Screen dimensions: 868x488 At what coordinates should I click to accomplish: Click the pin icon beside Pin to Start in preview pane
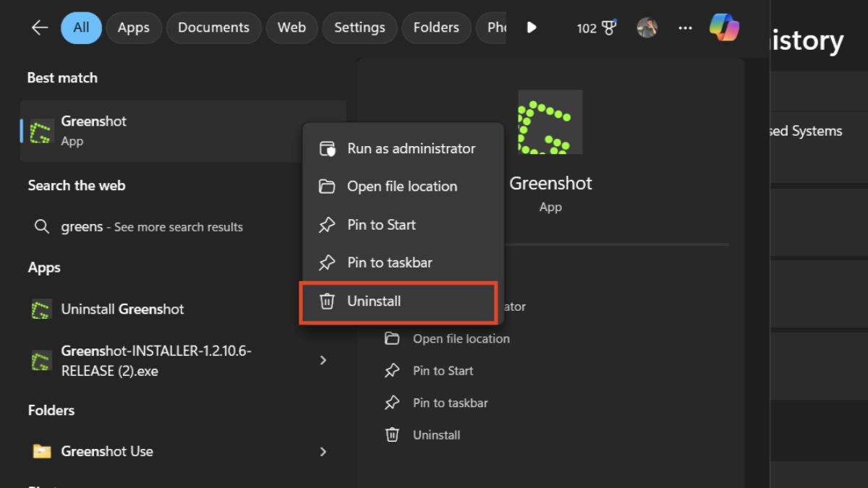[x=392, y=371]
